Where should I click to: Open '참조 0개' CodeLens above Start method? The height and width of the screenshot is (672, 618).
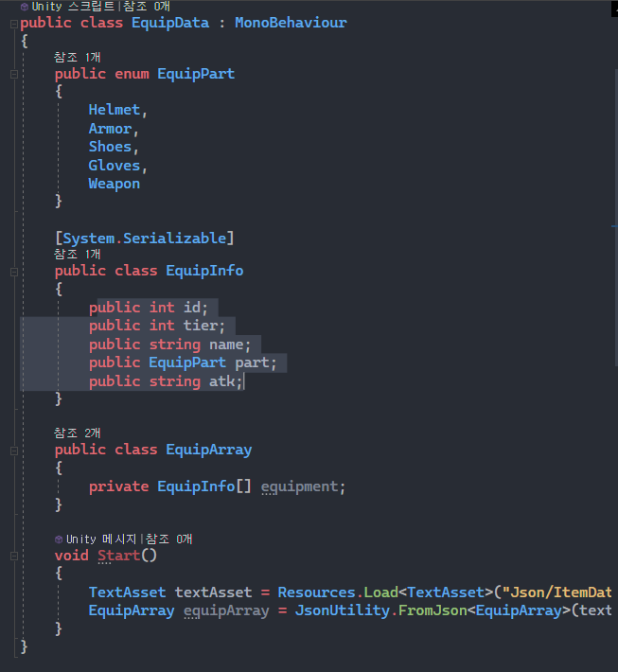[168, 539]
